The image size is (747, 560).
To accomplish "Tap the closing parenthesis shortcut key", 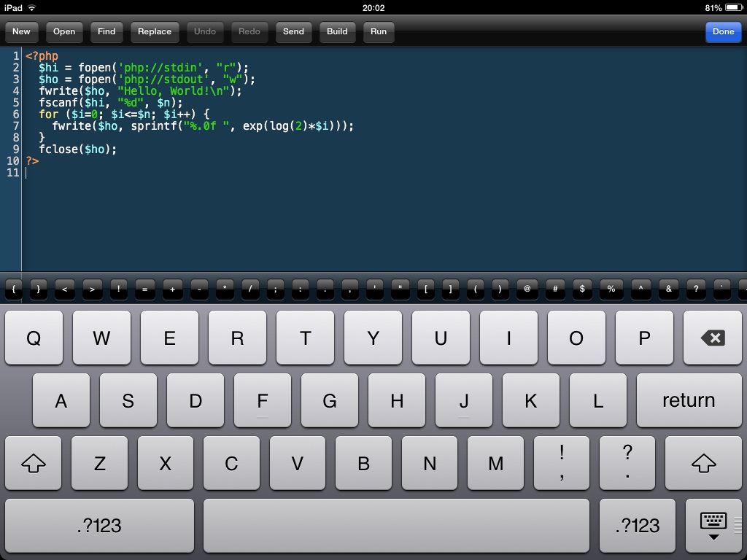I will pos(500,289).
